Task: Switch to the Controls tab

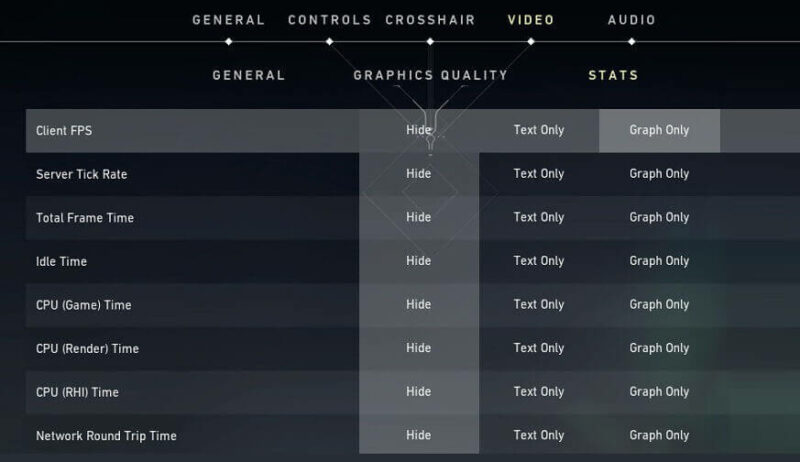Action: [x=330, y=20]
